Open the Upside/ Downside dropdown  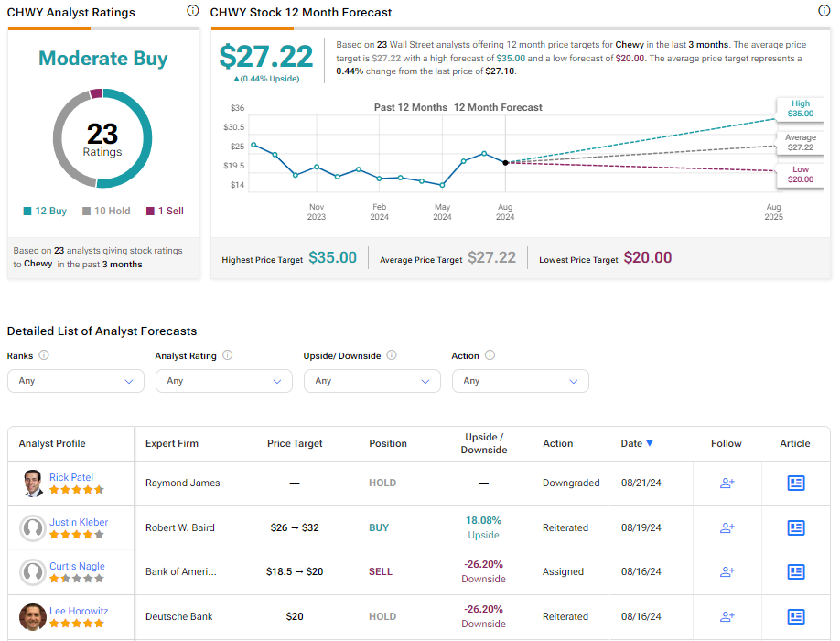372,381
